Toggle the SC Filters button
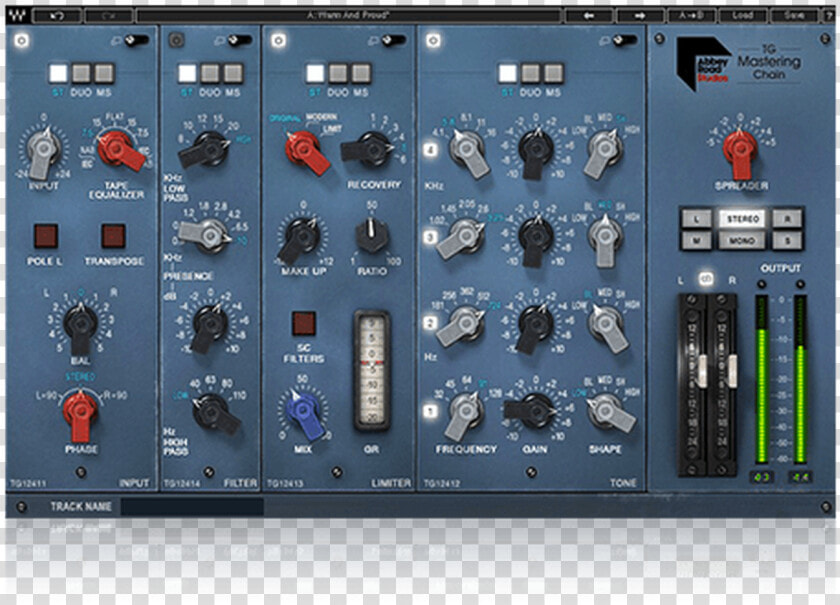 (304, 323)
